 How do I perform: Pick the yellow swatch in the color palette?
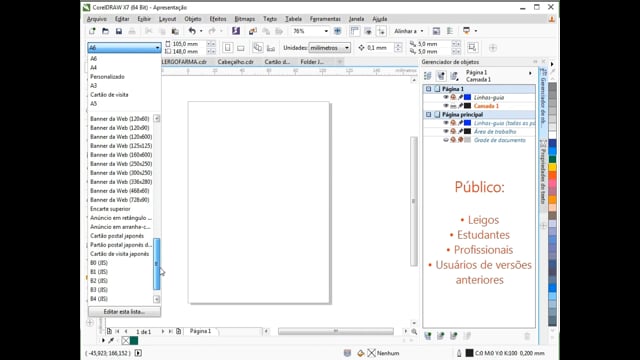(x=552, y=167)
